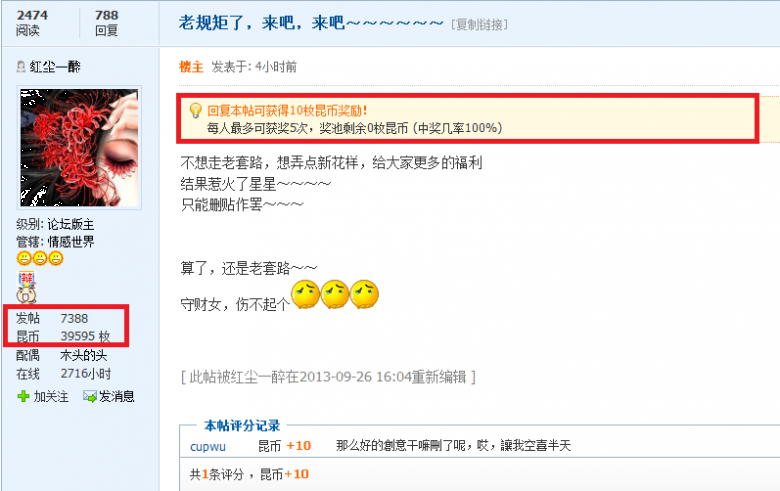Click the 39595 枚 昆币 balance
Viewport: 780px width, 491px height.
[x=85, y=336]
